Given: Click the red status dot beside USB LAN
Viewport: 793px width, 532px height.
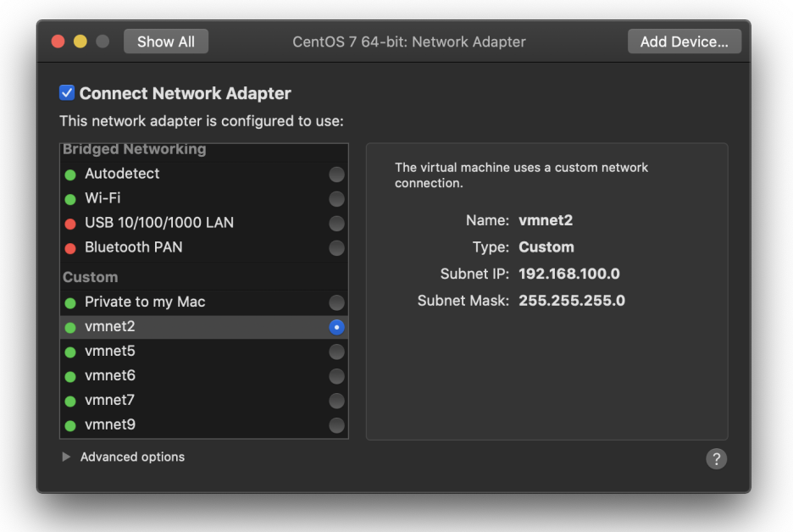Looking at the screenshot, I should click(70, 224).
